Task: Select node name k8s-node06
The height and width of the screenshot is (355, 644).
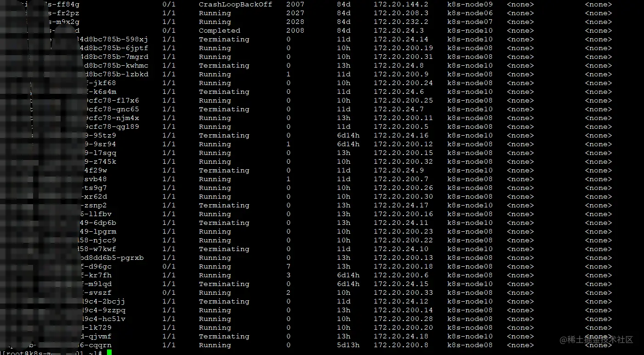Action: pos(470,13)
